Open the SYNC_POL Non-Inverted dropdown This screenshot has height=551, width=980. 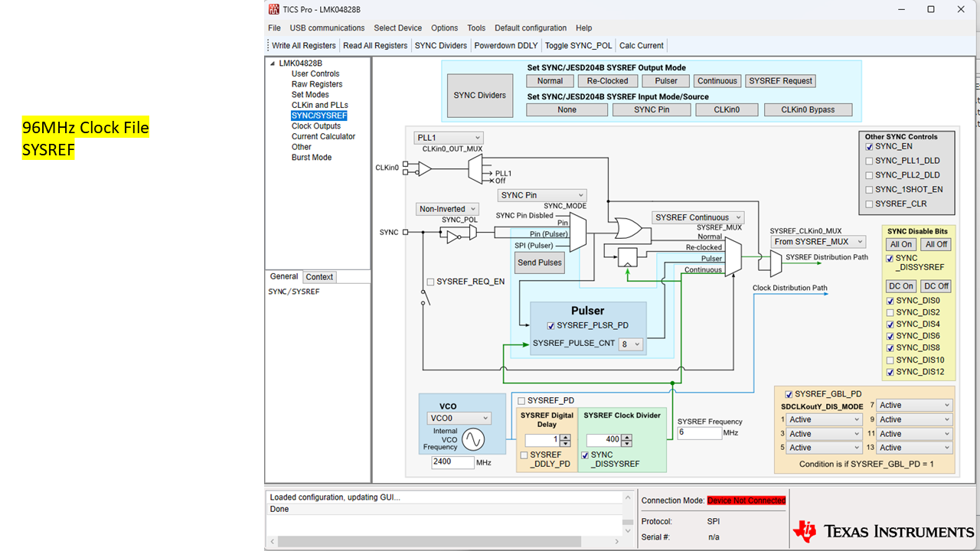(448, 209)
